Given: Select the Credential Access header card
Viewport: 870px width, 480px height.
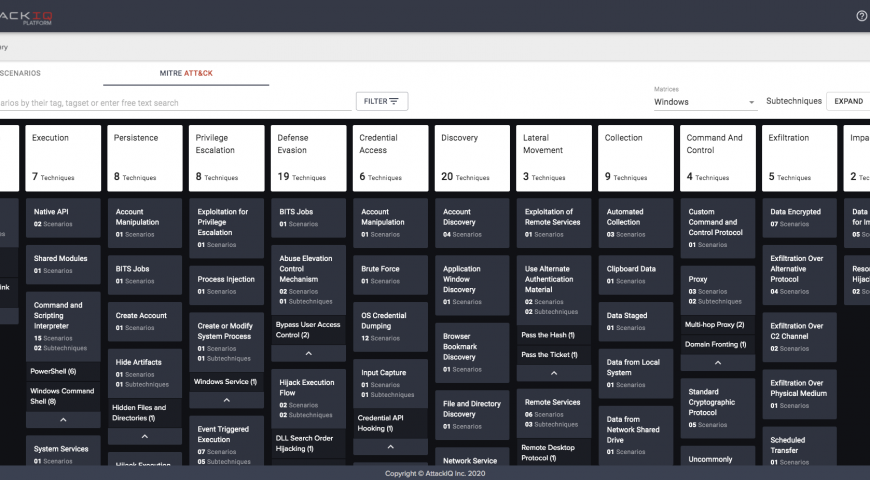Looking at the screenshot, I should tap(391, 158).
